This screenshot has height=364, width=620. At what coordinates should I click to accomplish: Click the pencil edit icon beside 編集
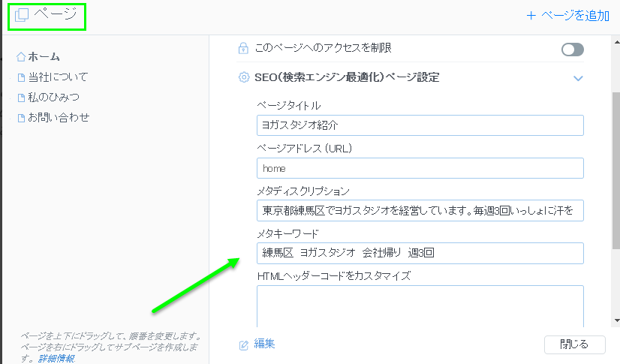[244, 345]
